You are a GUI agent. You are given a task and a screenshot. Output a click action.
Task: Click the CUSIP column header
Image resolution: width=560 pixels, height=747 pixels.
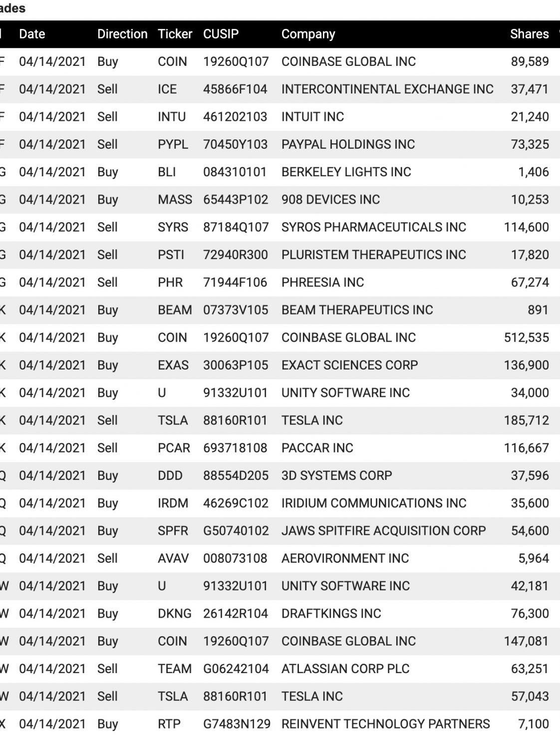coord(221,34)
